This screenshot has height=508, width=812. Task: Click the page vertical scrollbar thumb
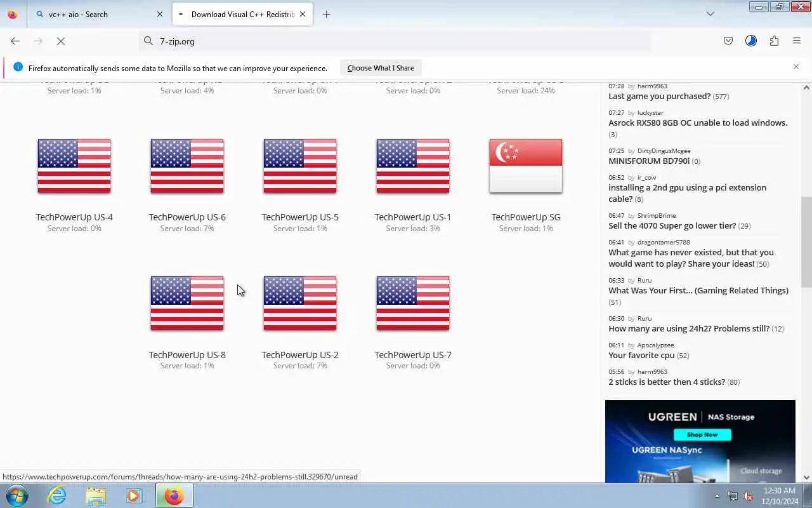[806, 241]
